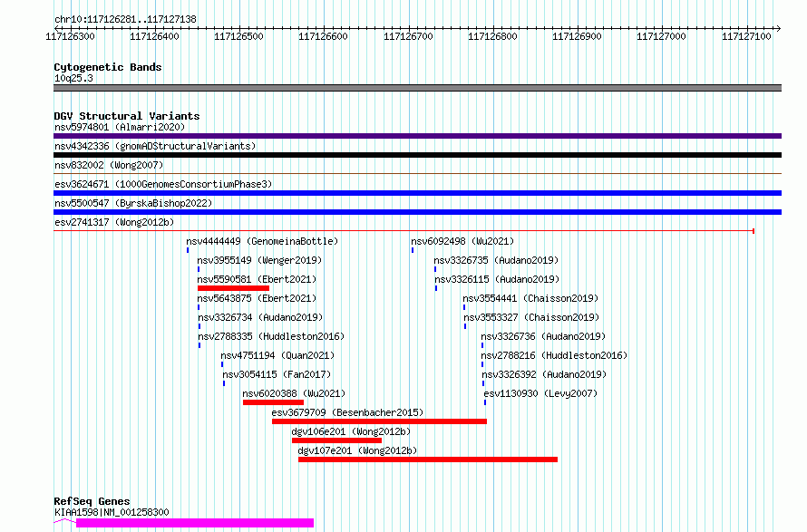Click the RefSeq Genes track title

[x=92, y=501]
